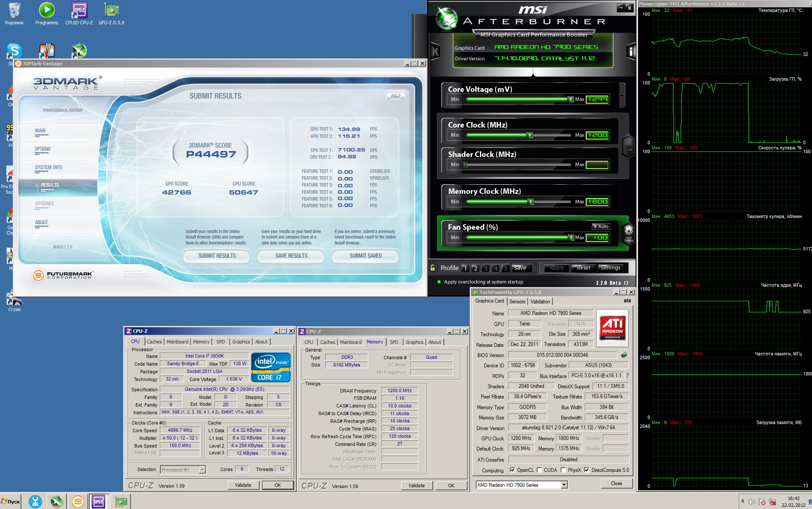Open the Caches tab in the left CPU-Z window
The image size is (812, 509).
pyautogui.click(x=154, y=342)
